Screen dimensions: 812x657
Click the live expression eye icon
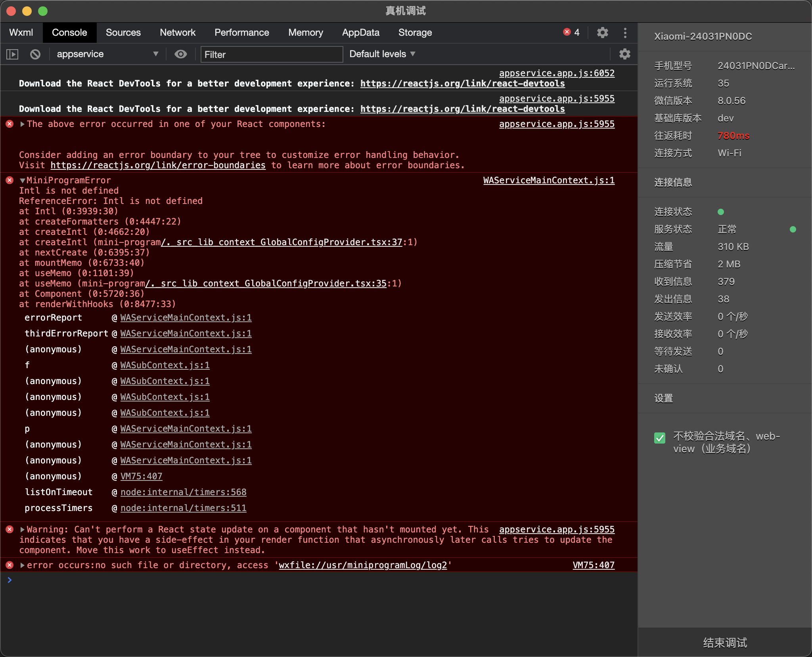coord(181,54)
